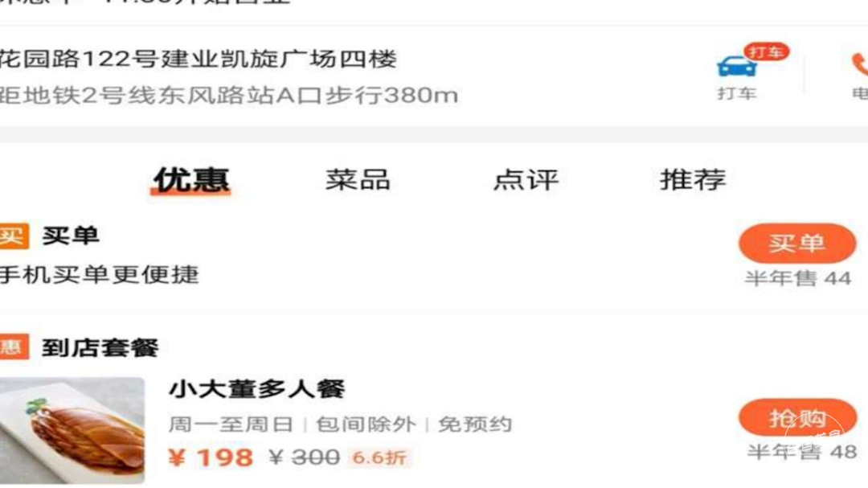Tap the orange 买 badge icon
The width and height of the screenshot is (868, 488).
[x=14, y=236]
